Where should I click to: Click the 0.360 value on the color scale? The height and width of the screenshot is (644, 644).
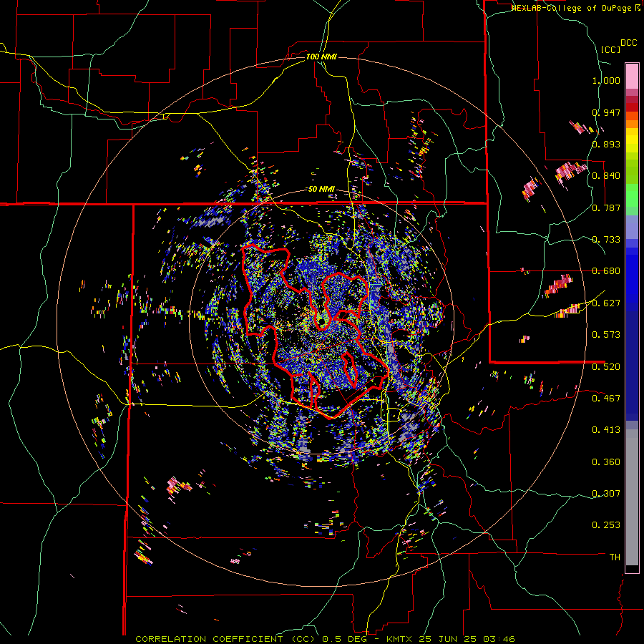606,462
